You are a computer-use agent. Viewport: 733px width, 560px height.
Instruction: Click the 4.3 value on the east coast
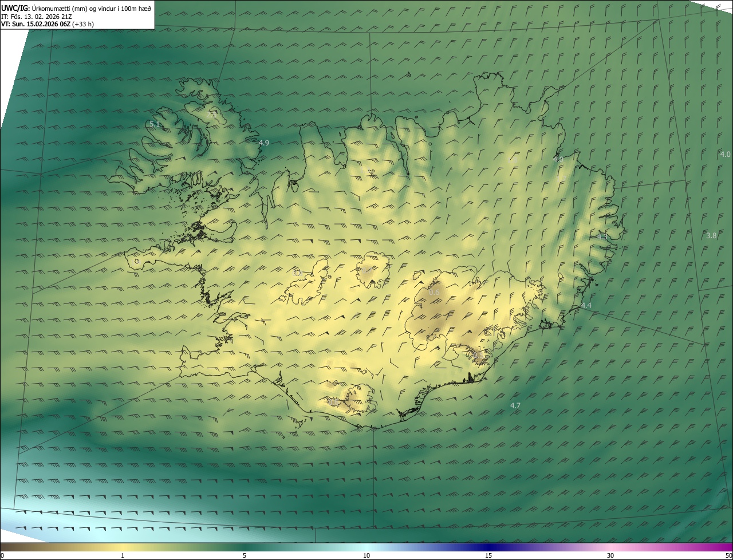[x=602, y=236]
